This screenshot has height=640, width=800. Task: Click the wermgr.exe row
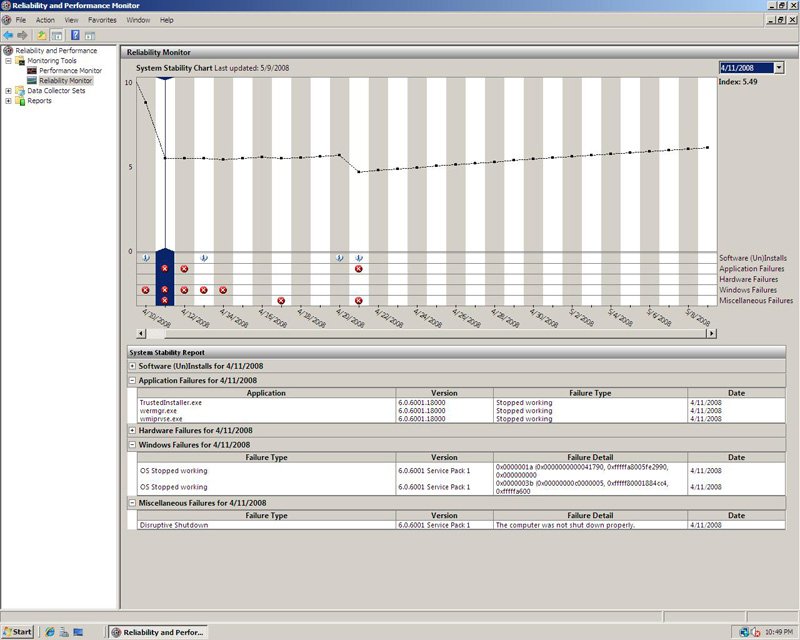[461, 411]
